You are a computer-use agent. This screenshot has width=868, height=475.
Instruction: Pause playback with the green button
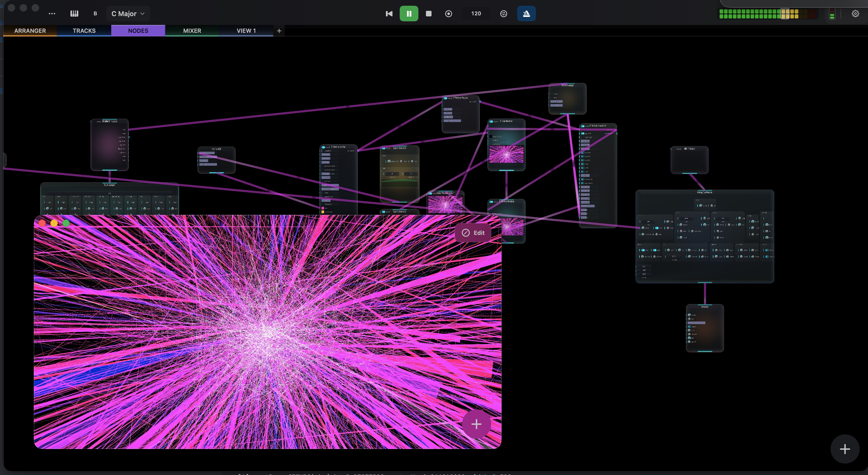[409, 14]
